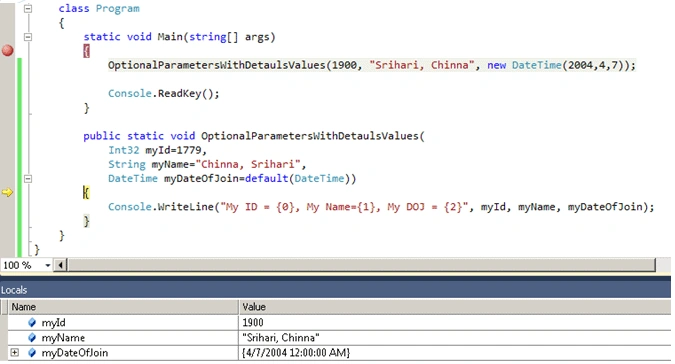Image resolution: width=675 pixels, height=364 pixels.
Task: Click the Int32 myId=1779 parameter line
Action: (158, 150)
